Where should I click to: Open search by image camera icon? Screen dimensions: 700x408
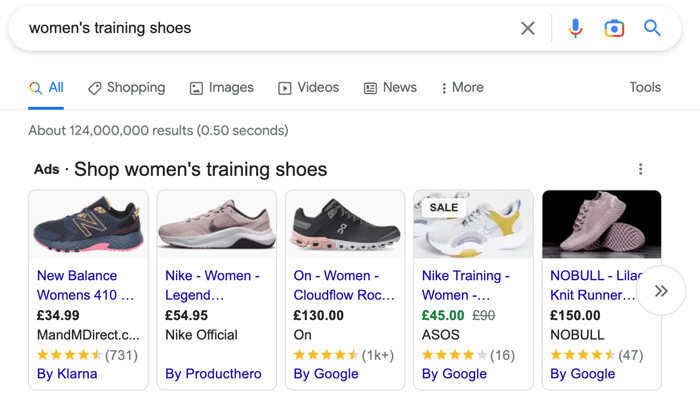coord(614,29)
